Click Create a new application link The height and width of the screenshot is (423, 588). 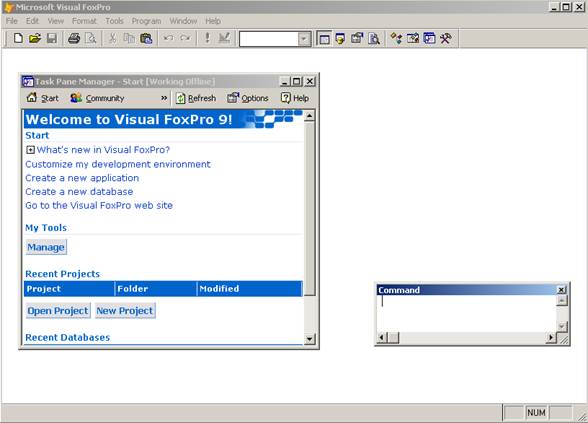pyautogui.click(x=82, y=178)
